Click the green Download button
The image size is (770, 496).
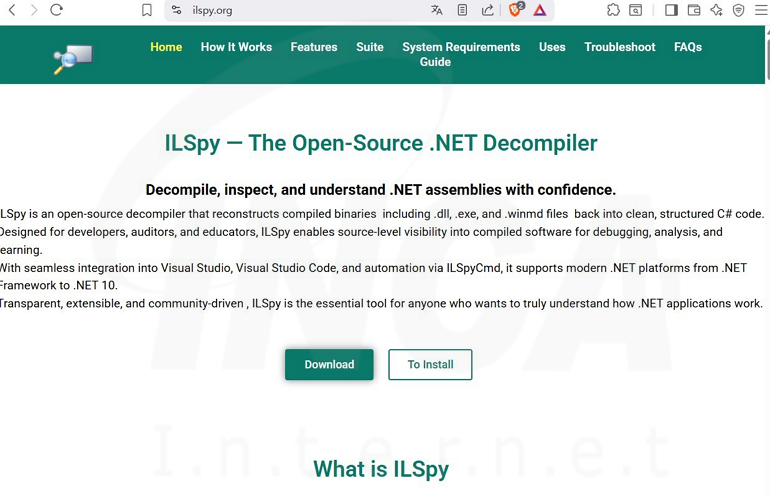point(329,364)
